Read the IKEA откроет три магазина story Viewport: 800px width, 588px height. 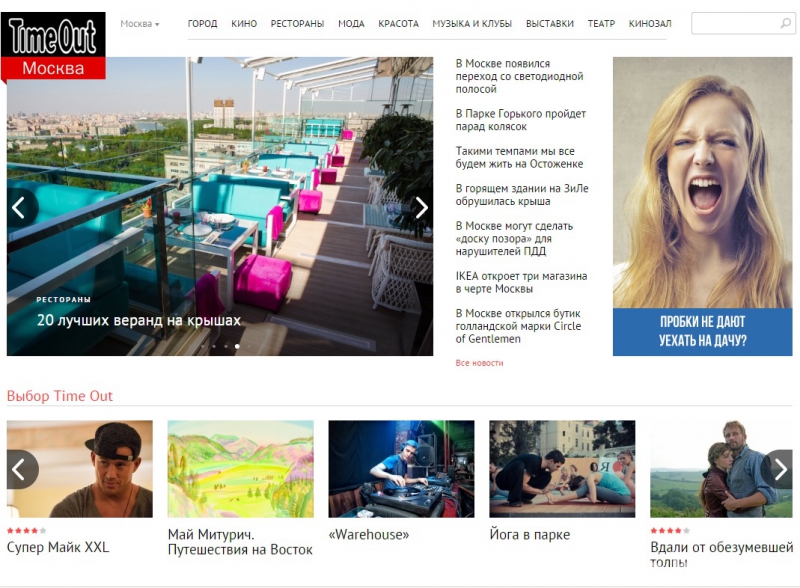point(521,282)
